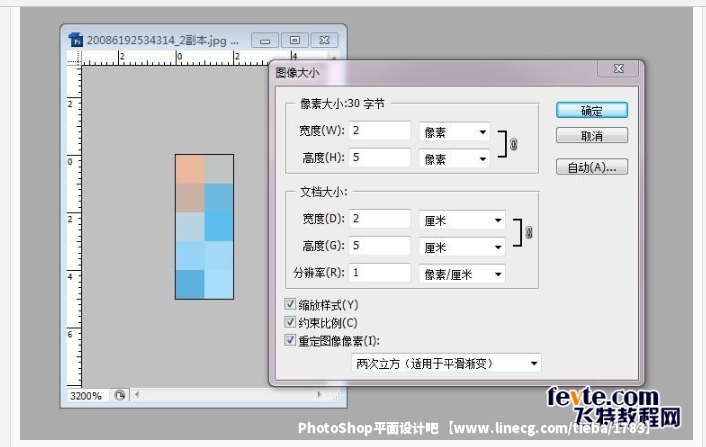706x447 pixels.
Task: Click the 文档大小: group label
Action: tap(323, 192)
